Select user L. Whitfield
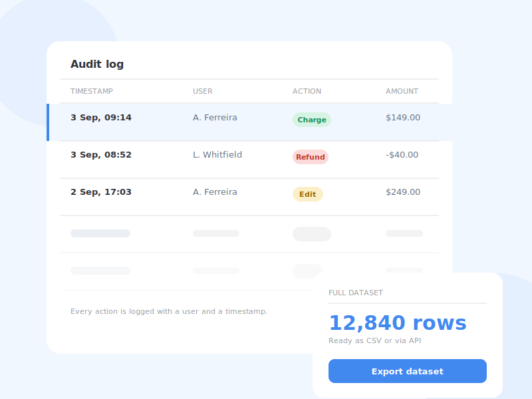 tap(217, 155)
